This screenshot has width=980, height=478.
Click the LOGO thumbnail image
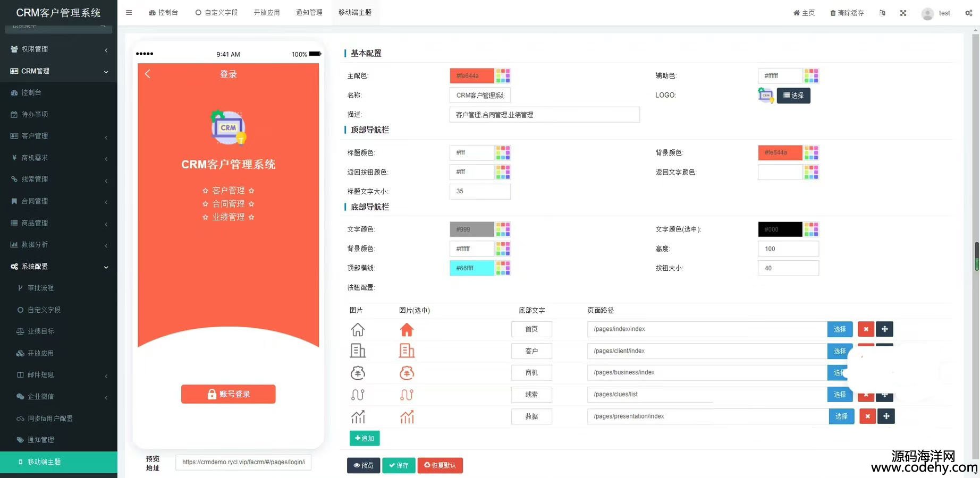(x=766, y=95)
